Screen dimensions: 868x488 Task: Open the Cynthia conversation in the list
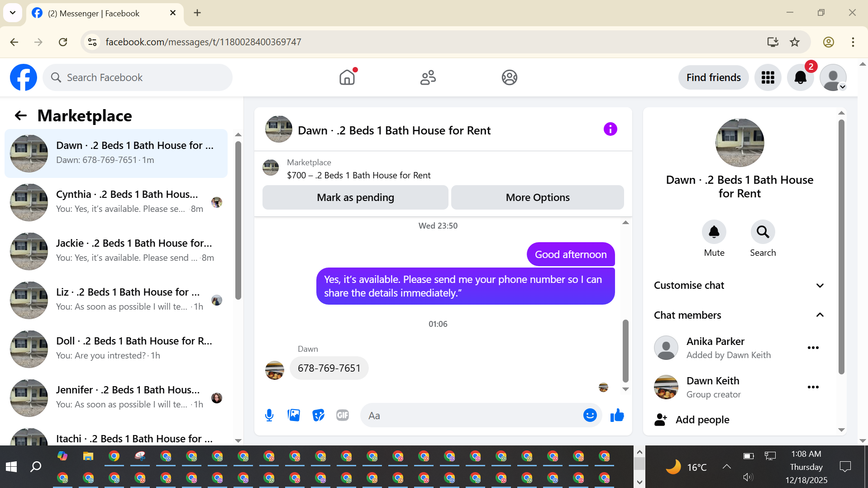coord(116,202)
